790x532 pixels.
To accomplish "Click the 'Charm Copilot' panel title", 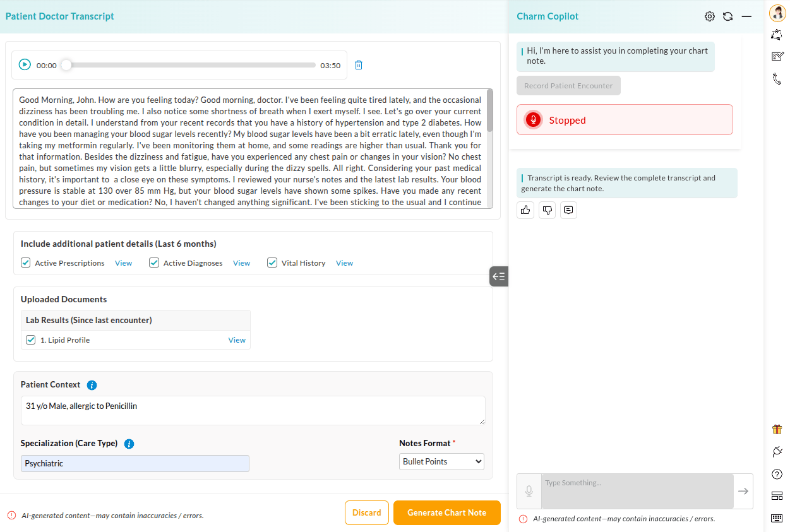I will click(x=548, y=16).
